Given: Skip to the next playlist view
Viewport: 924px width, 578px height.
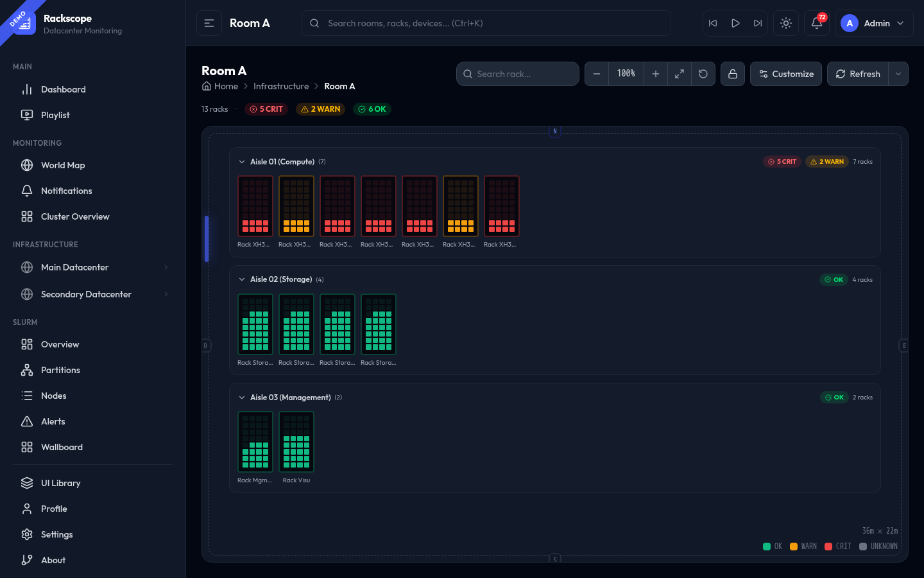Looking at the screenshot, I should pos(758,23).
